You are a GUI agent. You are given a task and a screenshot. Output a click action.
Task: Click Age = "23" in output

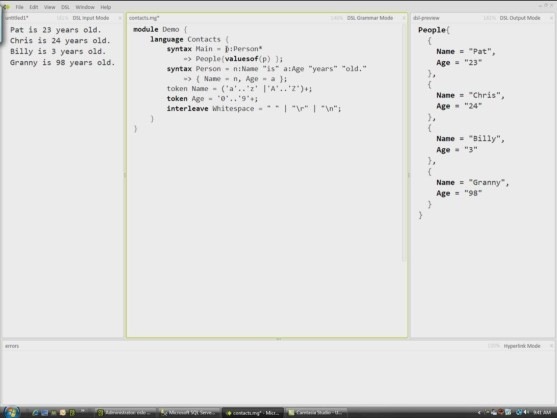click(x=459, y=63)
